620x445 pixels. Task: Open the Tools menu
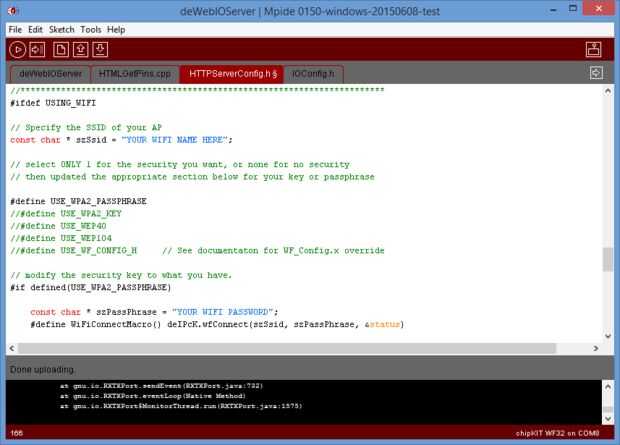(91, 30)
